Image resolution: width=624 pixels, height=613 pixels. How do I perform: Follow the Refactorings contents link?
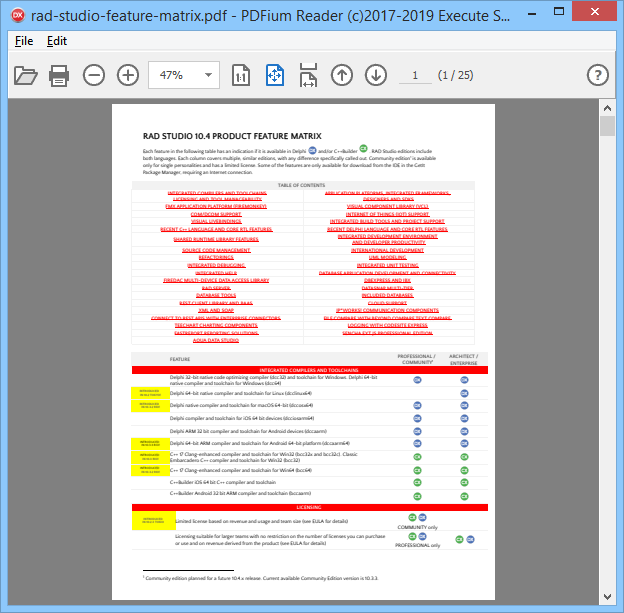[x=216, y=258]
